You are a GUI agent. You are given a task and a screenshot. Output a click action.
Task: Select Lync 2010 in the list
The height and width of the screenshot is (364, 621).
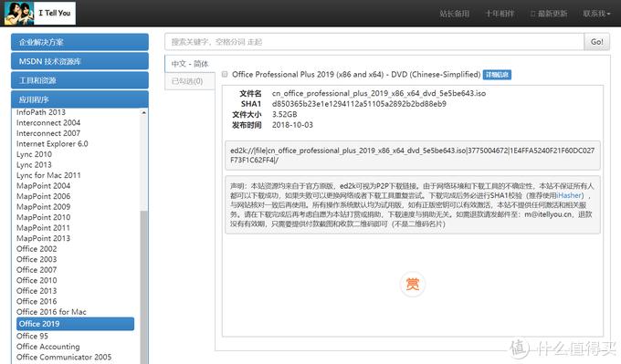[x=34, y=154]
